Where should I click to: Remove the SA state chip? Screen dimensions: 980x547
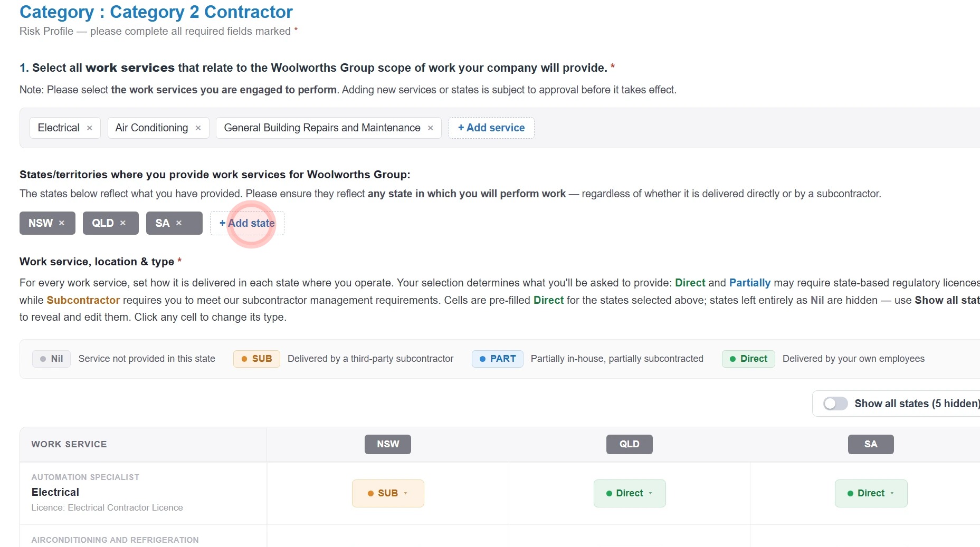[179, 223]
